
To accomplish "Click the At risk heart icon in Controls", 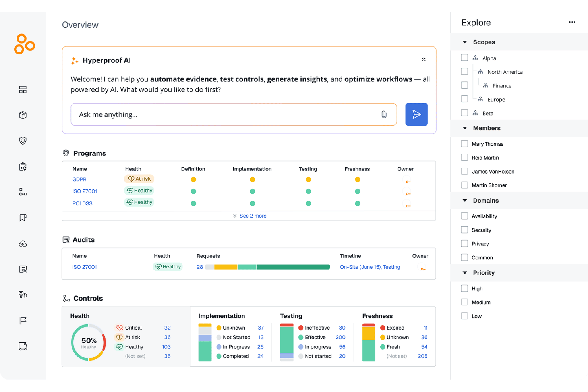I will (119, 337).
